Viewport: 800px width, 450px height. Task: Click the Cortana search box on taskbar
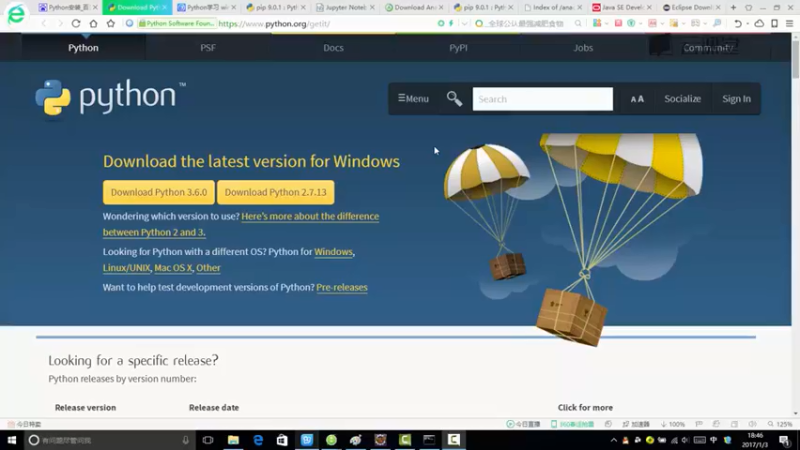pyautogui.click(x=110, y=440)
